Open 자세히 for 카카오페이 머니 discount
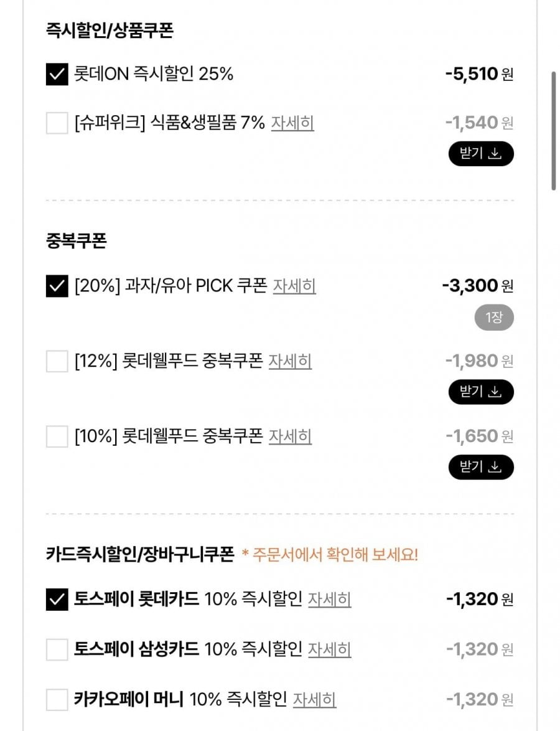Screen dimensions: 560x731 (x=315, y=700)
